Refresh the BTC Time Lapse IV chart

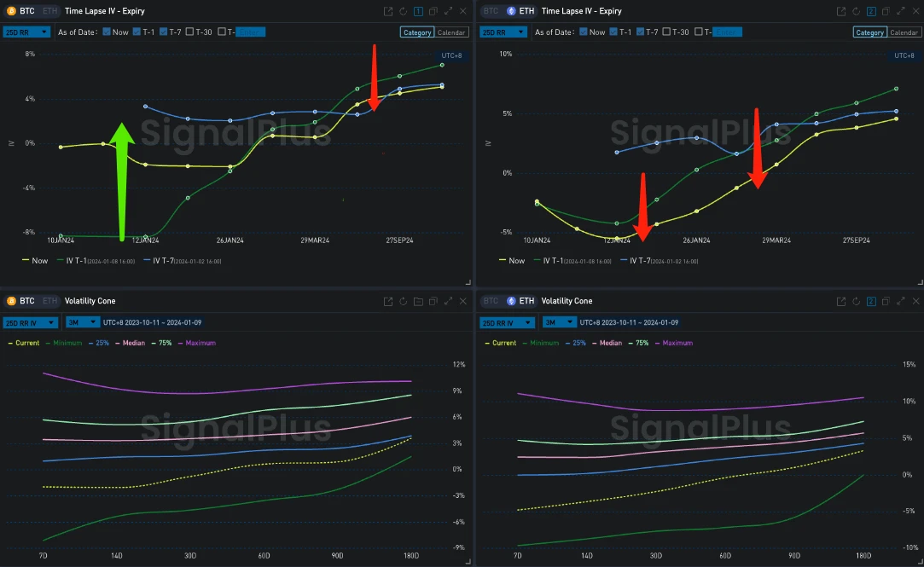point(403,11)
